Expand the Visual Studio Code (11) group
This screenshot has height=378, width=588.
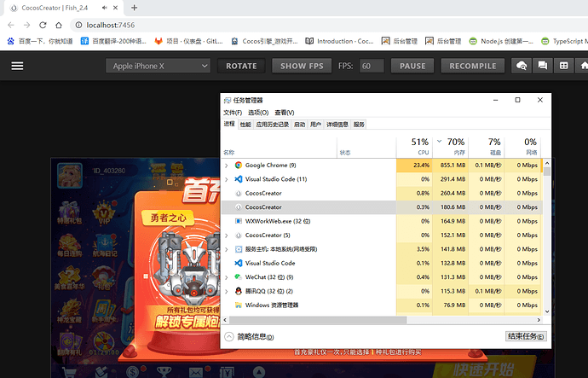226,179
